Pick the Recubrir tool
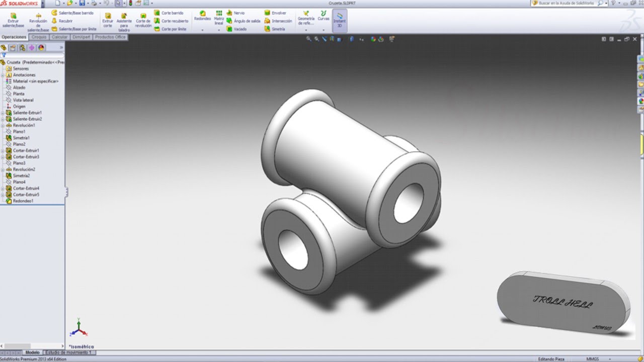644x362 pixels. click(x=62, y=21)
